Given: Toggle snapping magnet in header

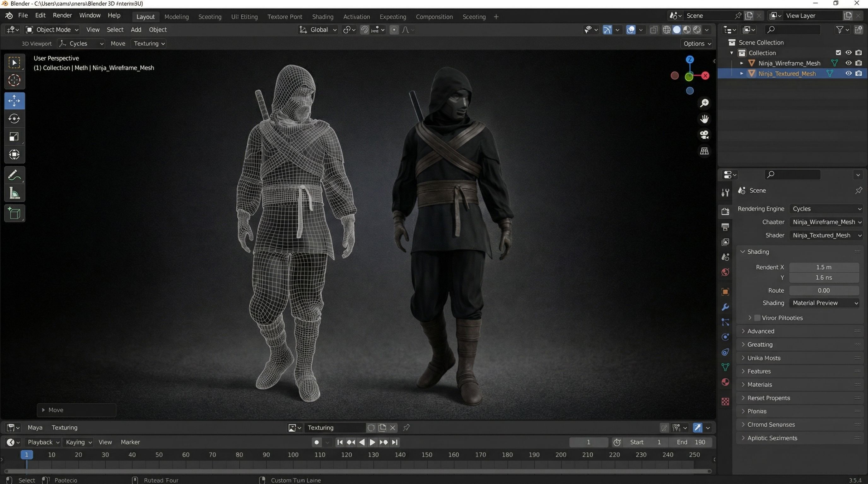Looking at the screenshot, I should tap(364, 30).
